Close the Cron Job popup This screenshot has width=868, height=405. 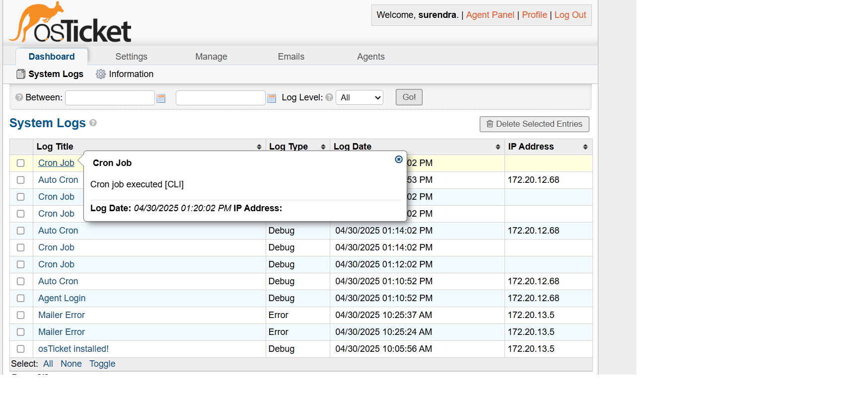click(398, 160)
